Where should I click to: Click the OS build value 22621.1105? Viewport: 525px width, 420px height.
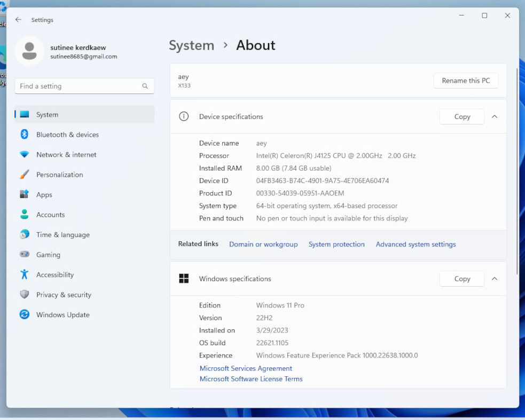272,343
